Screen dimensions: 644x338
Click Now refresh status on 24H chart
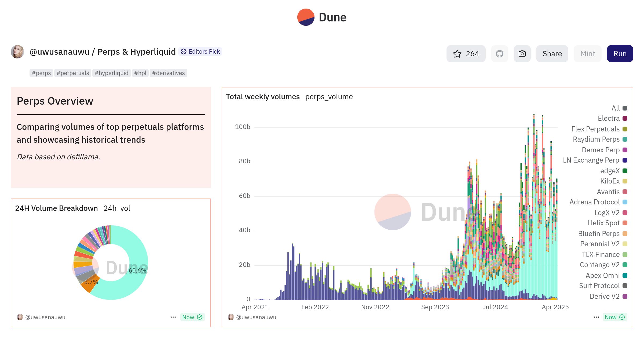(192, 317)
